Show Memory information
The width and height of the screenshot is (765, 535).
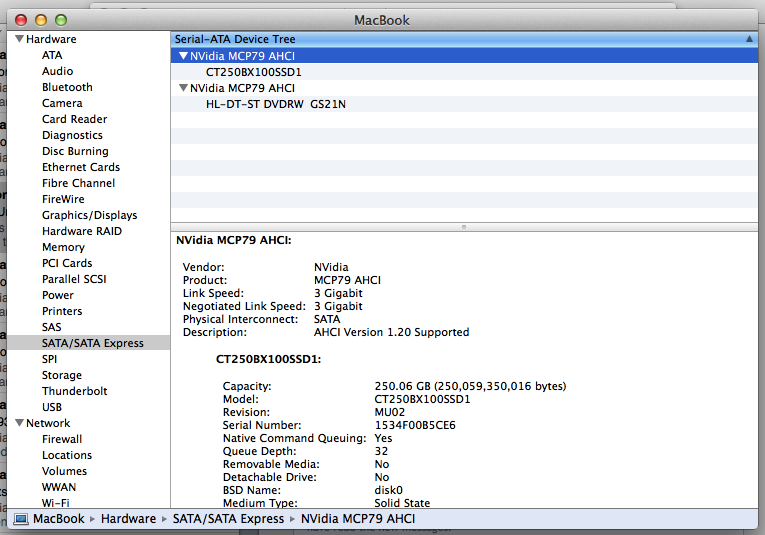63,247
